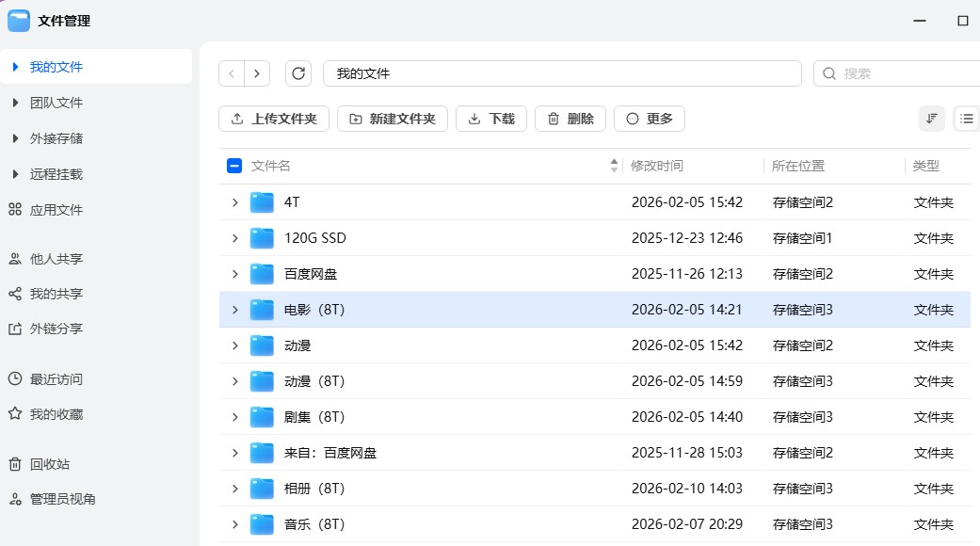Screen dimensions: 980x546
Task: Click the 所在位置 column header
Action: click(798, 166)
